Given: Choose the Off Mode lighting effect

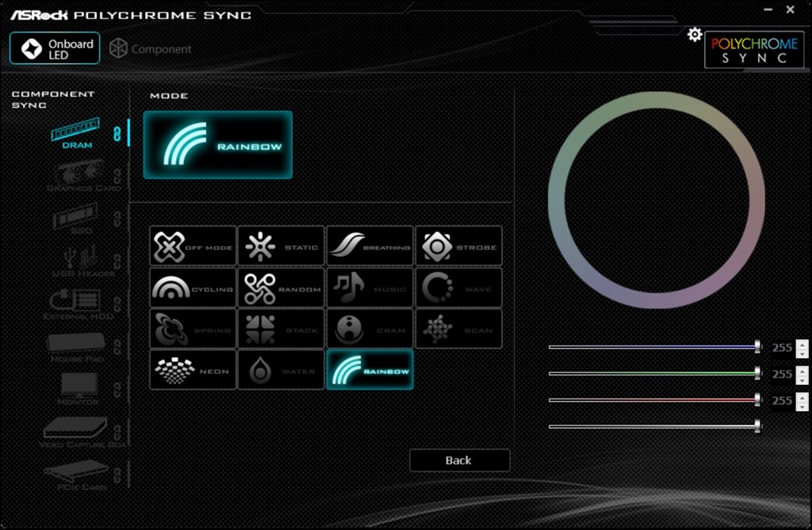Looking at the screenshot, I should [x=193, y=246].
